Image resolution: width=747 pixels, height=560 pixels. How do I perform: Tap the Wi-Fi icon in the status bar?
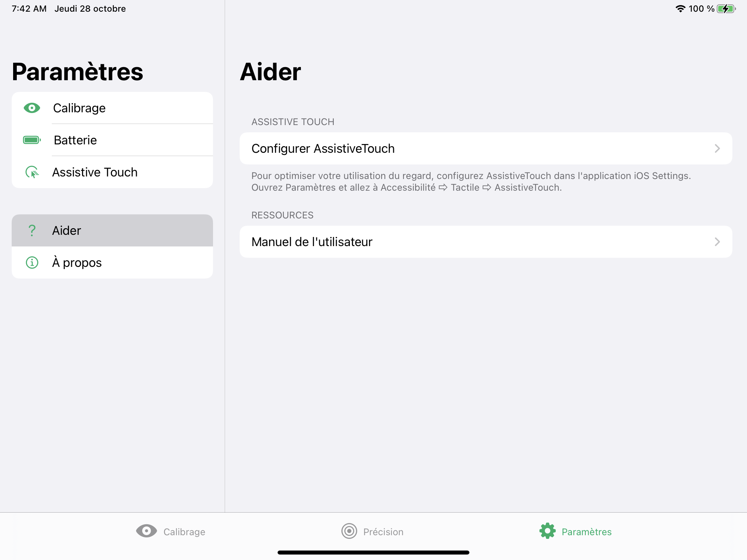(x=680, y=9)
